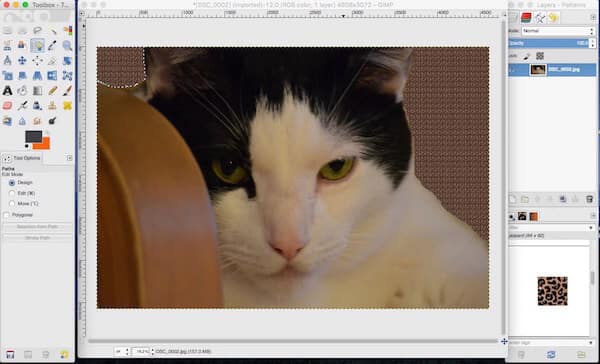This screenshot has height=364, width=600.
Task: Select the Paintbrush tool
Action: (67, 91)
